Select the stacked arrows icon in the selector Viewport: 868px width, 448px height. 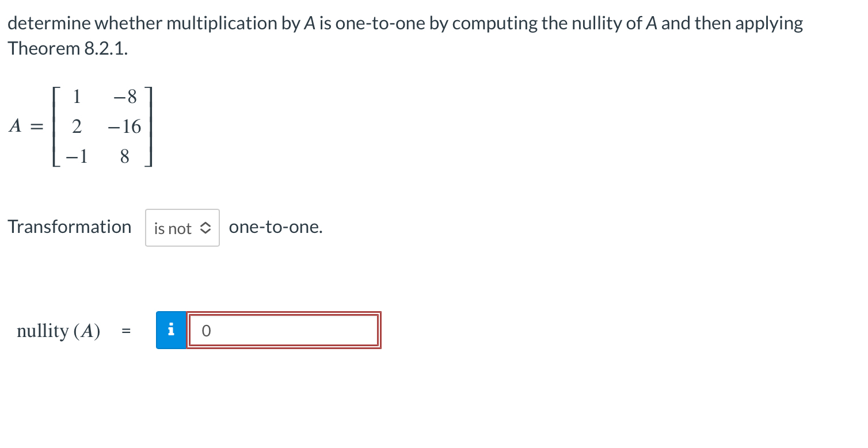point(205,228)
